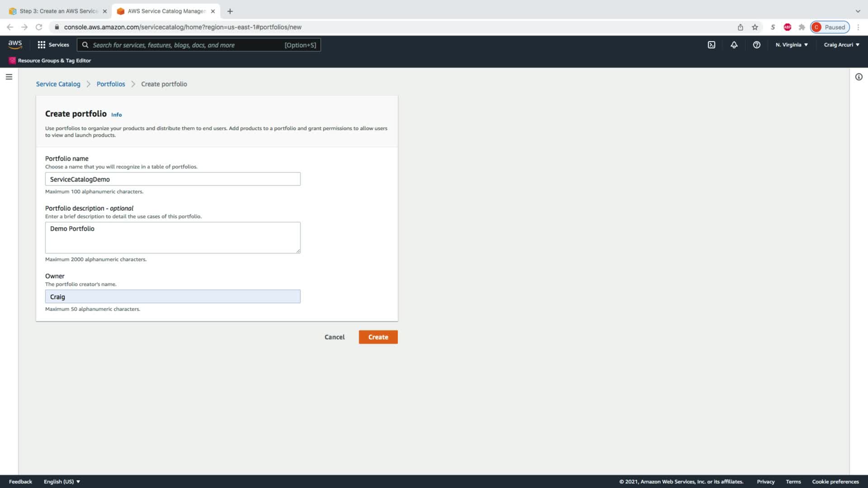Reload the page with refresh icon
Viewport: 868px width, 488px height.
39,27
